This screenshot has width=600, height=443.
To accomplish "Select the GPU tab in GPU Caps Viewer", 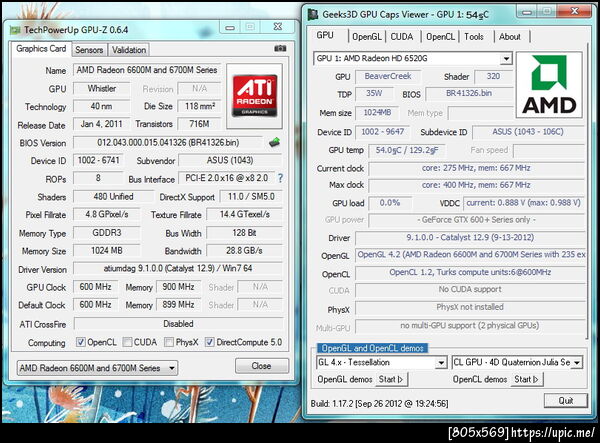I will 325,35.
